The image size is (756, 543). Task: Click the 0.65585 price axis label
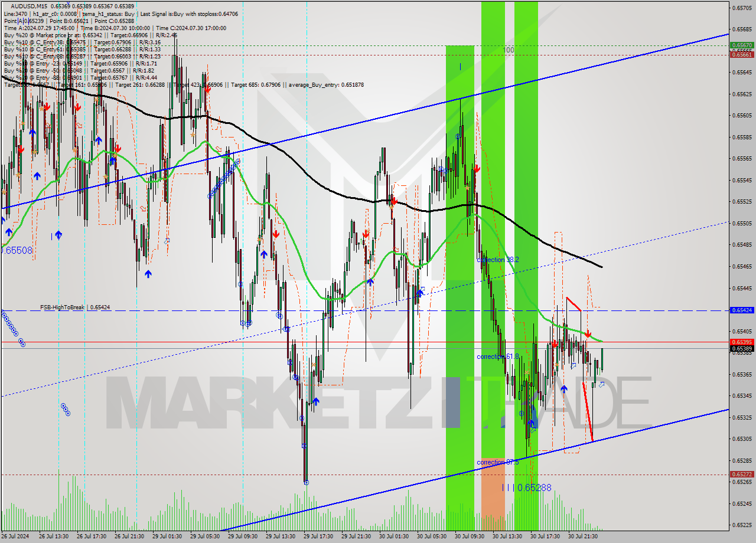(x=742, y=137)
